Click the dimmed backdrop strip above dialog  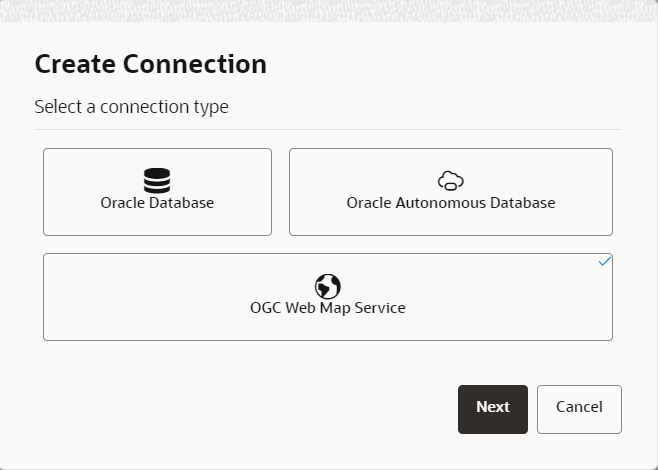click(x=329, y=10)
